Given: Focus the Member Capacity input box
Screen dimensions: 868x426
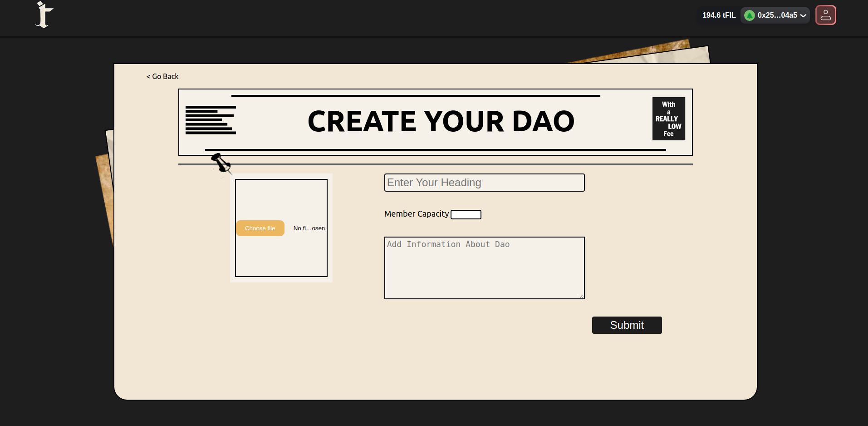Looking at the screenshot, I should point(466,214).
